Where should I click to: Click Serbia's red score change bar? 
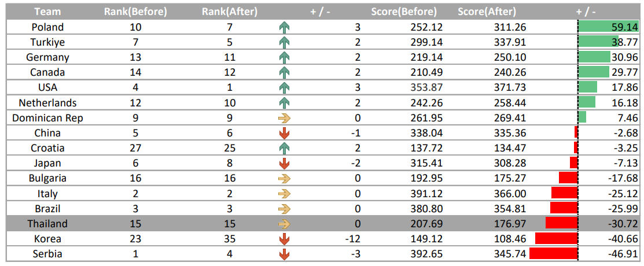point(554,254)
